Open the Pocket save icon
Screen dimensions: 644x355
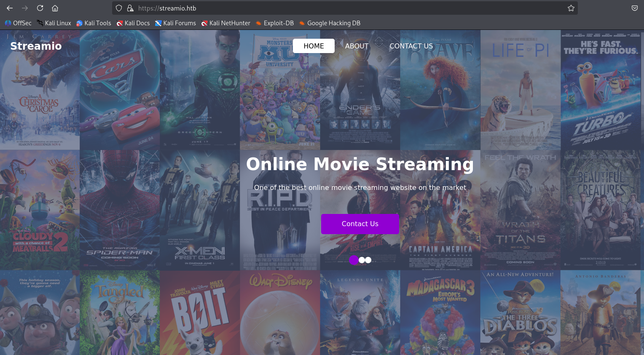634,8
